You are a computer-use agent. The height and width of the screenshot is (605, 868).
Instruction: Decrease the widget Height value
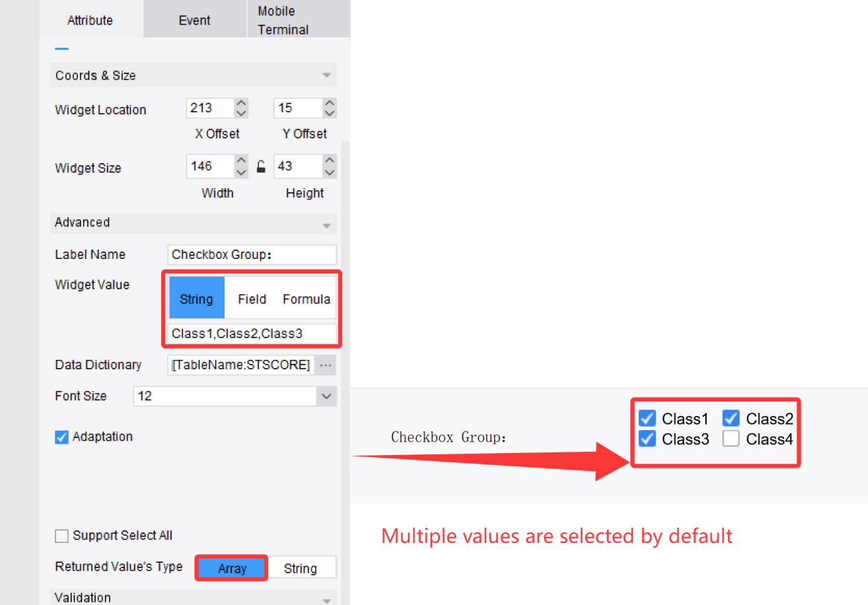(330, 172)
